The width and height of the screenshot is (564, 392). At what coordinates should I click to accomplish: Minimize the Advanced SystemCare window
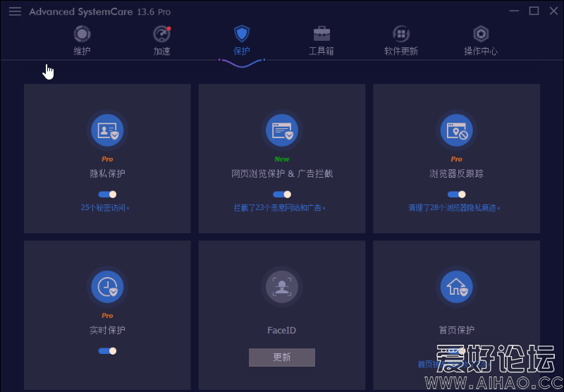514,11
